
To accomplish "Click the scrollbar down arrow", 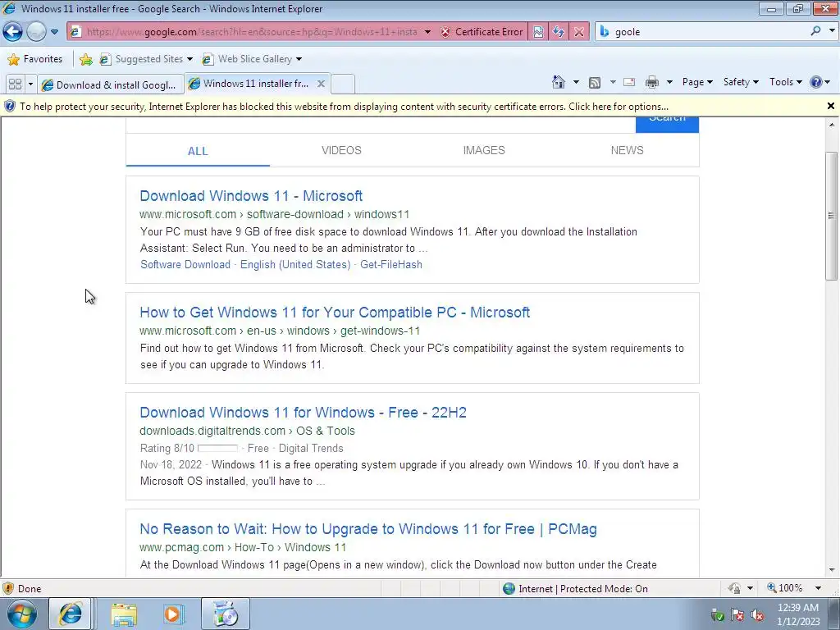I will click(832, 570).
